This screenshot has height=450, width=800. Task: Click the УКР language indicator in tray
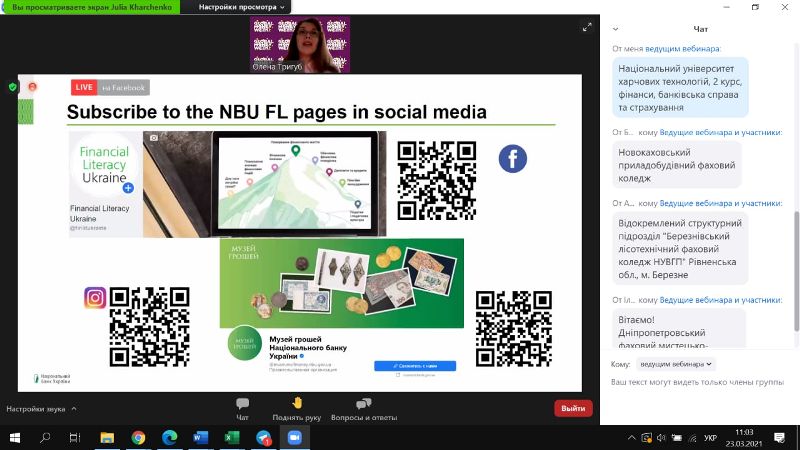pyautogui.click(x=710, y=438)
